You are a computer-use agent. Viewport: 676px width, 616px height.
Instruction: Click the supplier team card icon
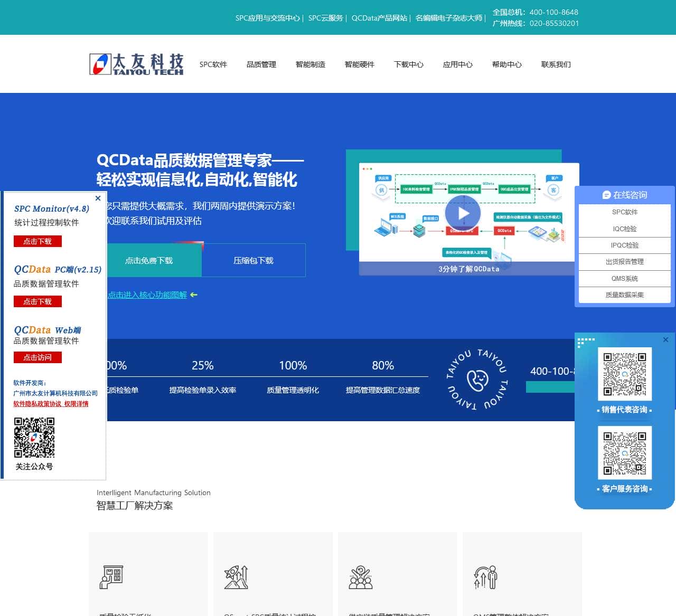(x=361, y=577)
